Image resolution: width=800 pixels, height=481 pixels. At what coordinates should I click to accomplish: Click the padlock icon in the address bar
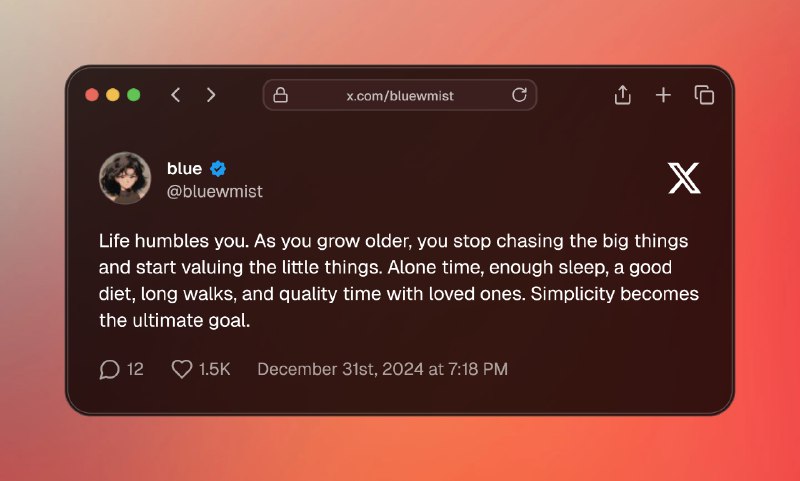point(281,95)
